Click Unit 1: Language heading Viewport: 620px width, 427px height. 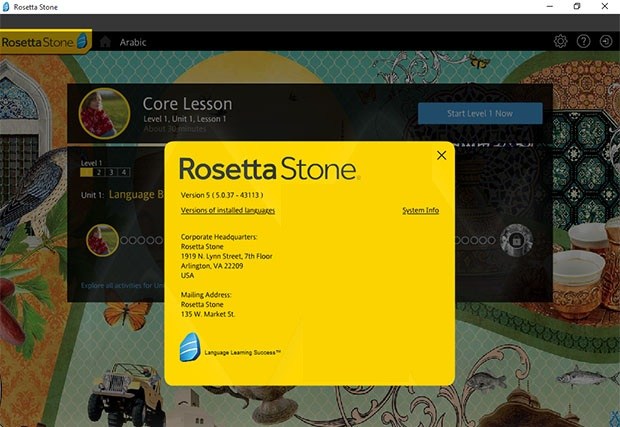coord(122,195)
